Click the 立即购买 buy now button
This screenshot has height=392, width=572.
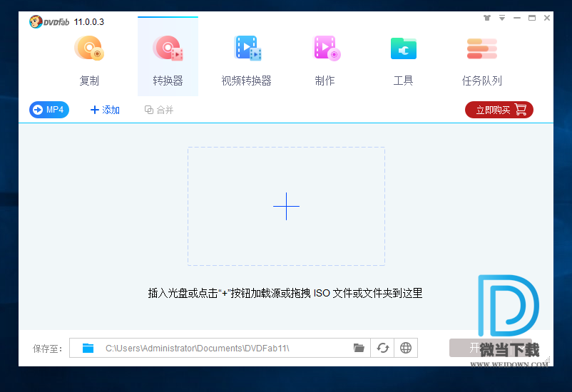pos(499,110)
